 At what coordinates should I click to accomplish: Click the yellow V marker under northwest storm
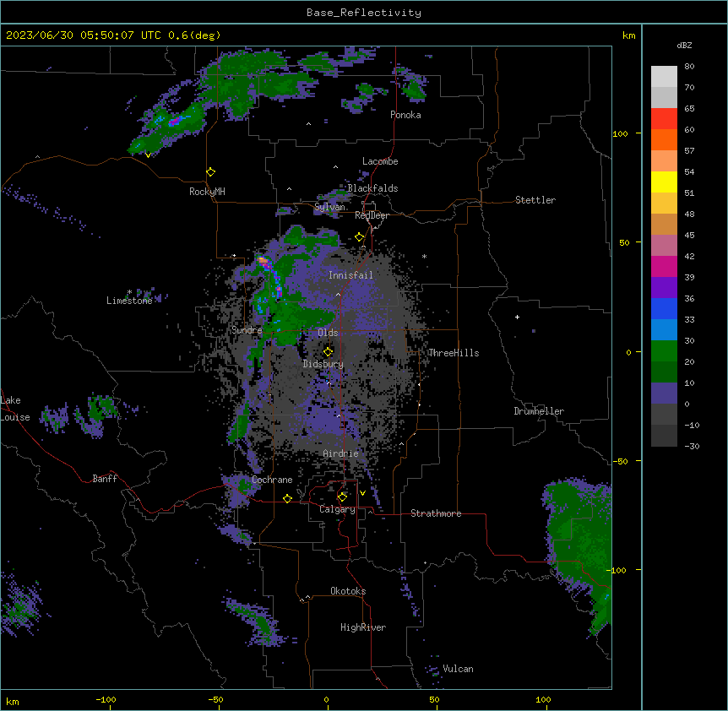pyautogui.click(x=148, y=155)
